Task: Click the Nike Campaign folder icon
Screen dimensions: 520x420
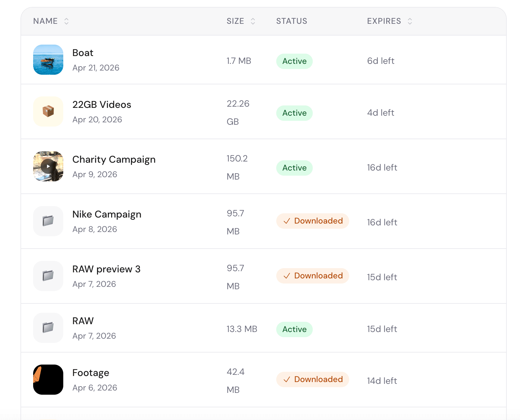Action: pyautogui.click(x=48, y=221)
